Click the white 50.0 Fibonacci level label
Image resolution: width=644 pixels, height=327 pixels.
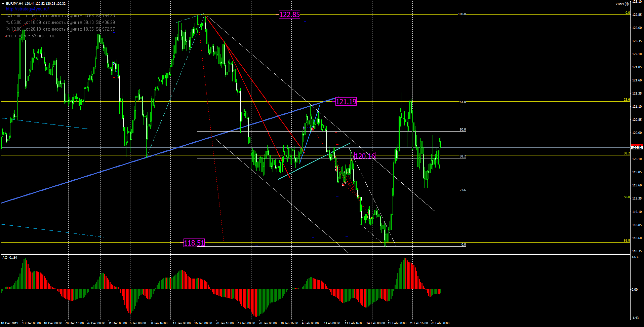pos(462,130)
